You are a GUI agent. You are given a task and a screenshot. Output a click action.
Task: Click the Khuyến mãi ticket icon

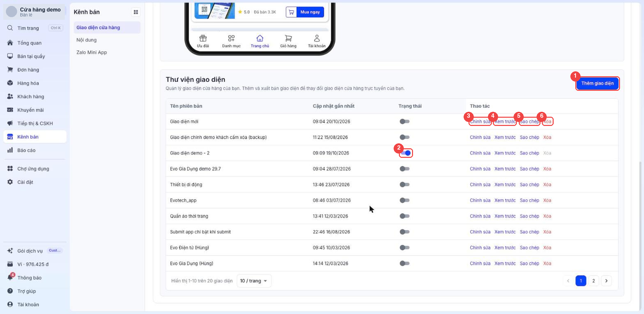pyautogui.click(x=10, y=110)
